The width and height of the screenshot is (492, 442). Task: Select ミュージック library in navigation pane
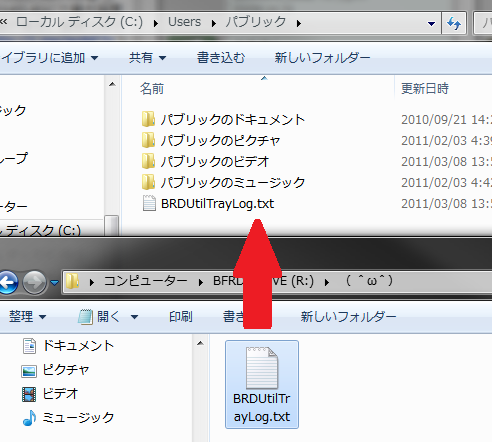pyautogui.click(x=68, y=418)
